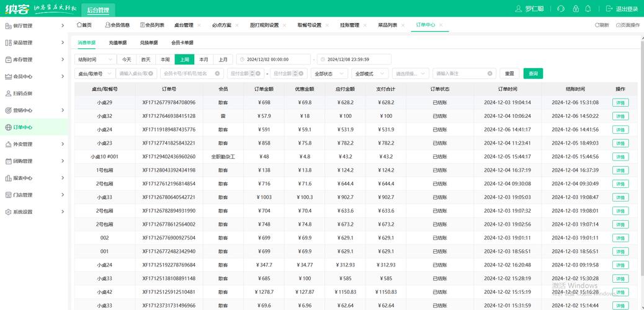Screen dimensions: 644x310
Task: Click the start date field 2024/12/02
Action: pyautogui.click(x=274, y=60)
